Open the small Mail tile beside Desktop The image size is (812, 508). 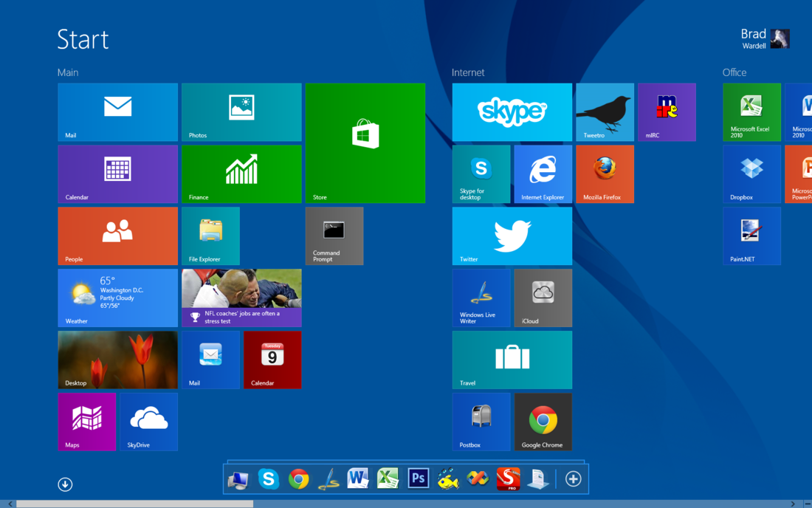click(211, 360)
